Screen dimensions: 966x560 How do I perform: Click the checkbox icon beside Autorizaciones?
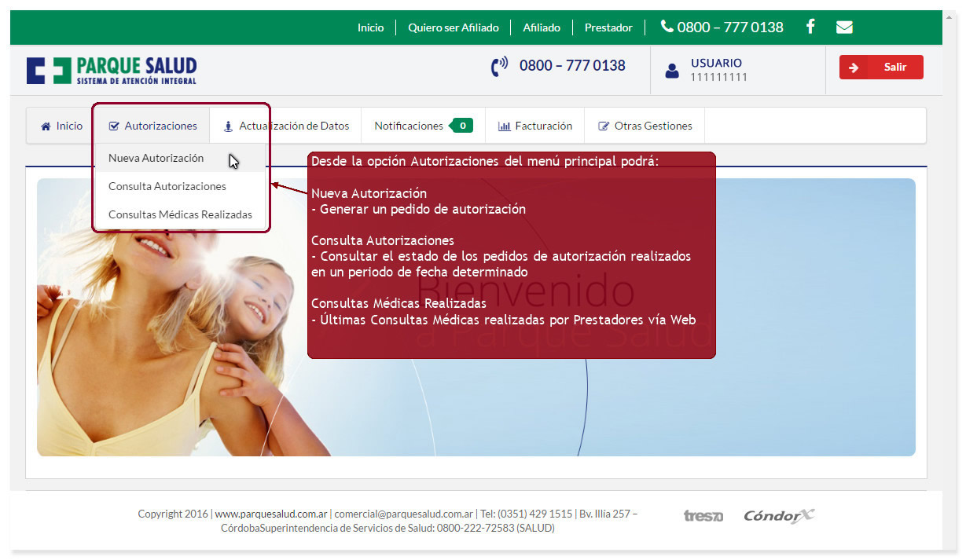tap(114, 126)
